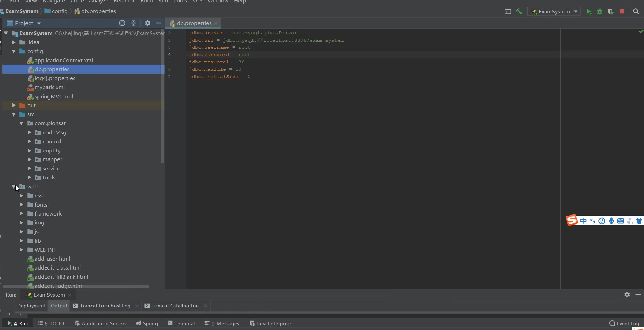Click the Project tree horizontal scrollbar
The width and height of the screenshot is (644, 330).
coord(76,286)
